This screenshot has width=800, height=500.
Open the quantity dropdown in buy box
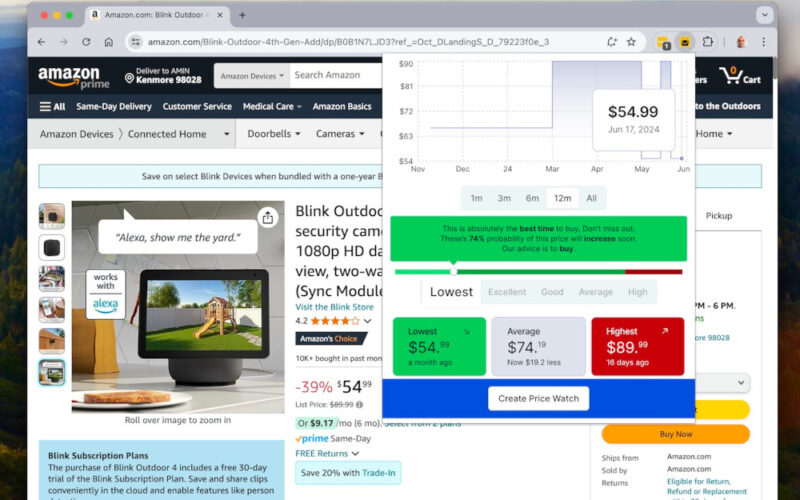click(722, 383)
